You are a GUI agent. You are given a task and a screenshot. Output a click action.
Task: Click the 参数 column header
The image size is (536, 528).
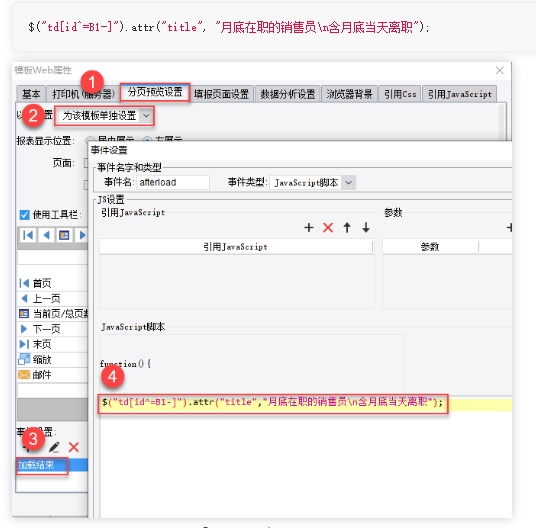coord(430,247)
